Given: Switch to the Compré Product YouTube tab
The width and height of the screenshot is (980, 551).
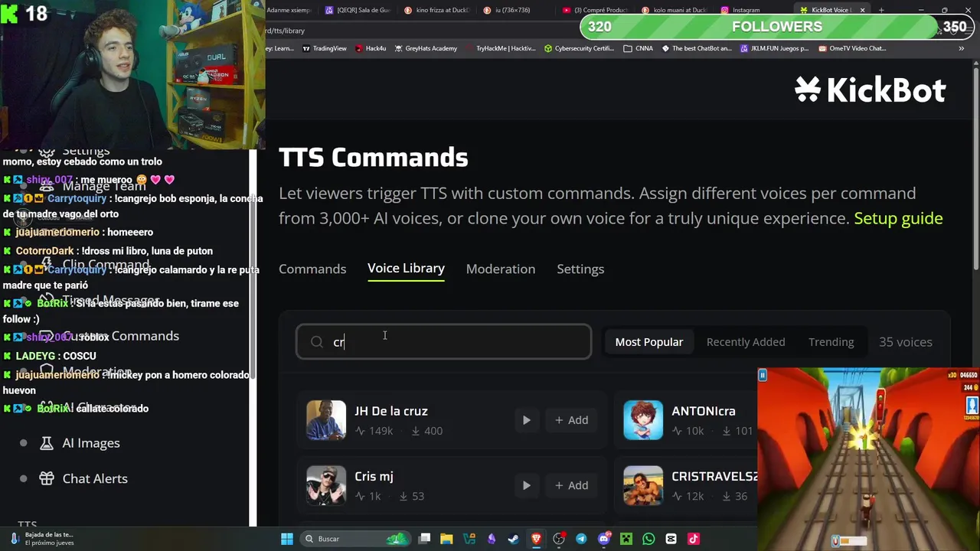Looking at the screenshot, I should (596, 10).
